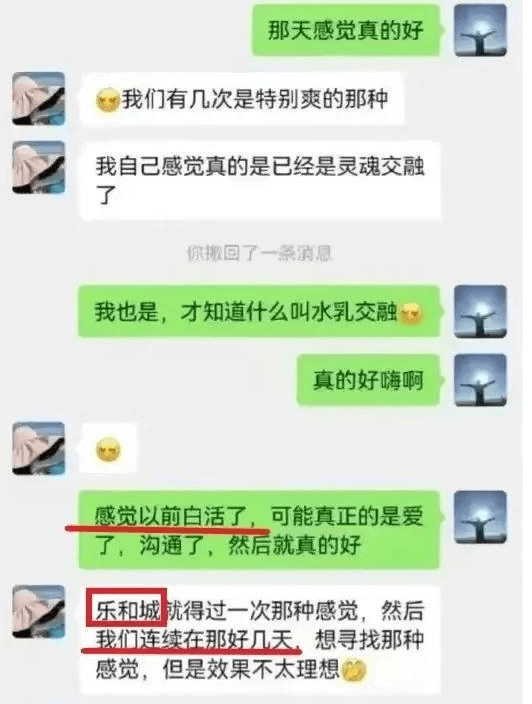
Task: Tap sender avatar beside 那天感觉真的好 message
Action: pyautogui.click(x=480, y=30)
